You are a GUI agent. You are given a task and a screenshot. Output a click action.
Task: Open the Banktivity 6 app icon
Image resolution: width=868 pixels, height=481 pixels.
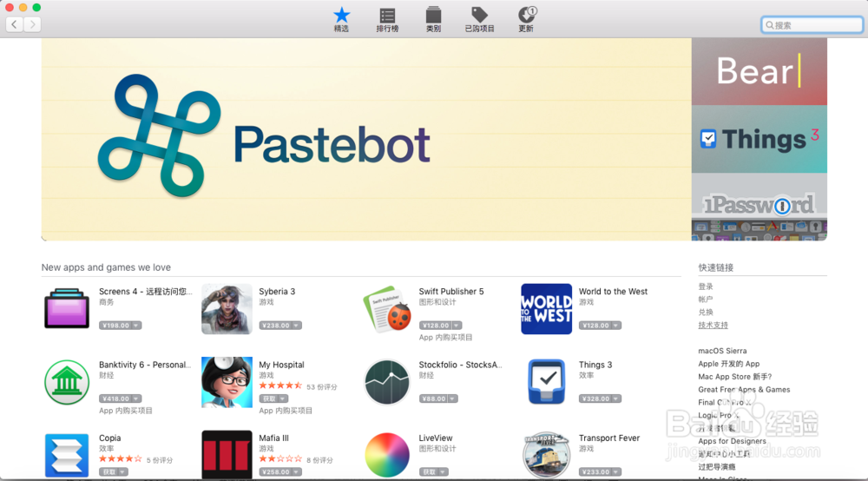67,382
